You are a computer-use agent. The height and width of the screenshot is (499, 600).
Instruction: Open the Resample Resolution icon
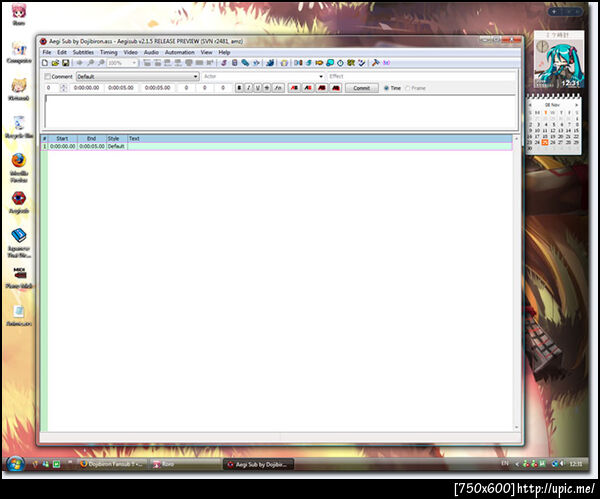point(330,63)
